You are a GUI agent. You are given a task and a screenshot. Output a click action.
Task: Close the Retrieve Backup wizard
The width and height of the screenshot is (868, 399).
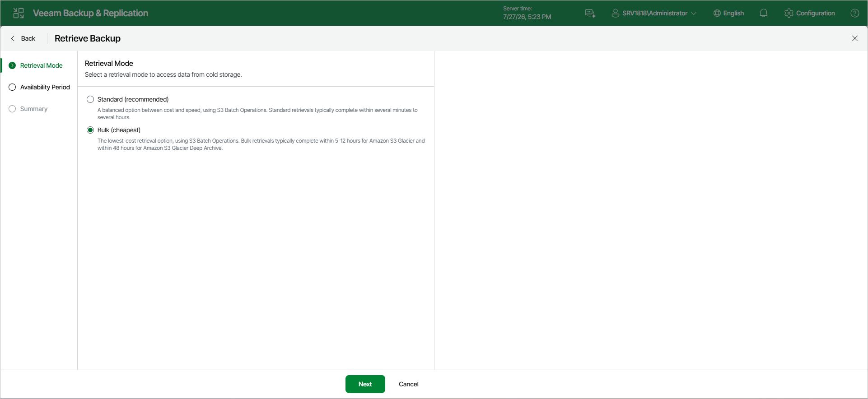tap(855, 38)
